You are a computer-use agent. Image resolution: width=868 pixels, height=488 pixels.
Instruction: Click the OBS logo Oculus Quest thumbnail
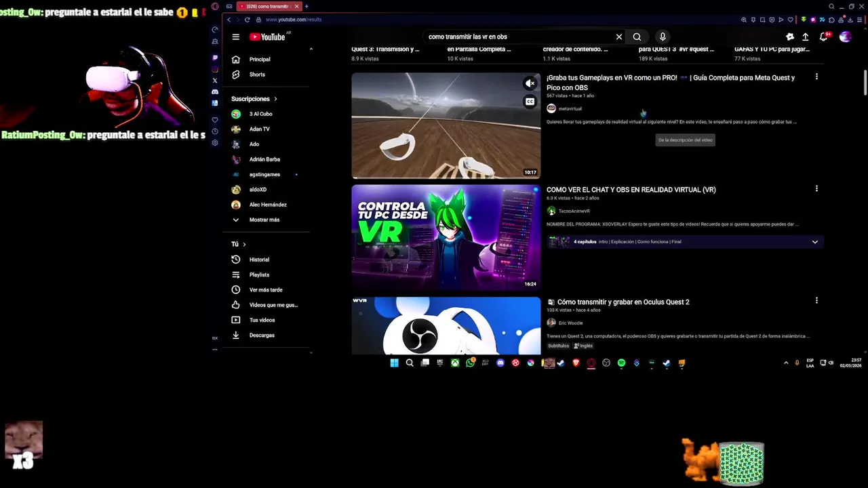[446, 326]
